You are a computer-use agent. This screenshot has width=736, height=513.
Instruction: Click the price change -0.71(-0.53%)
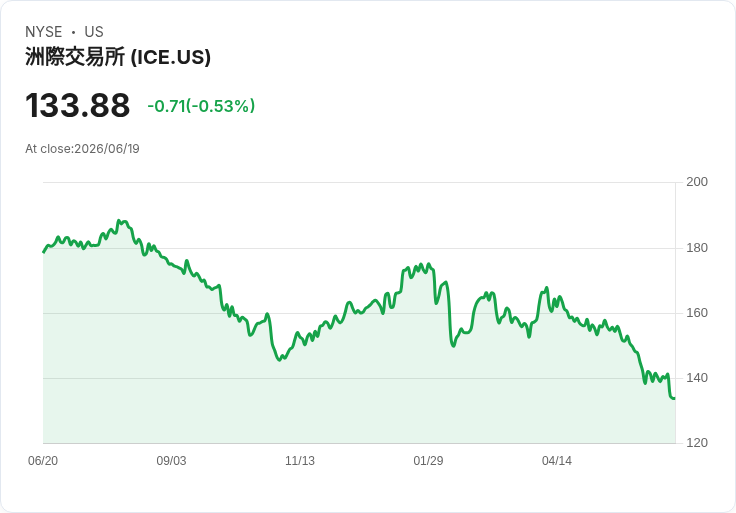click(x=201, y=106)
